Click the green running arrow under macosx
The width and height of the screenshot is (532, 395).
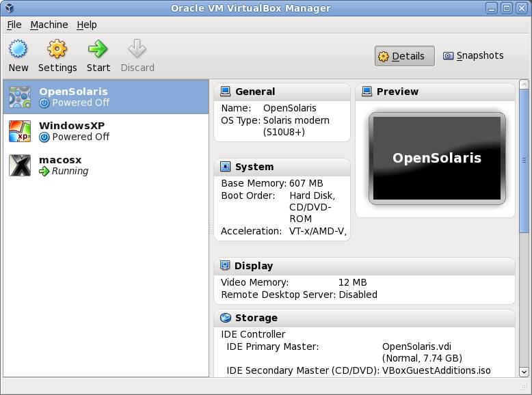[x=44, y=172]
